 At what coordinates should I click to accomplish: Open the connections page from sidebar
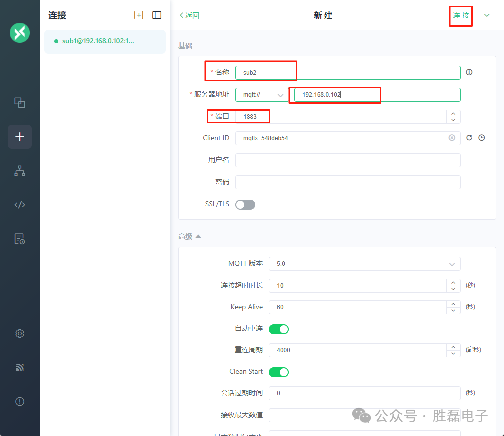[x=20, y=103]
